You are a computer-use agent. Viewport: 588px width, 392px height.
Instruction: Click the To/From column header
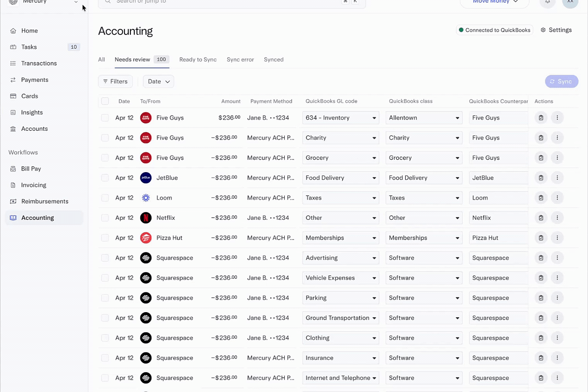[x=150, y=101]
